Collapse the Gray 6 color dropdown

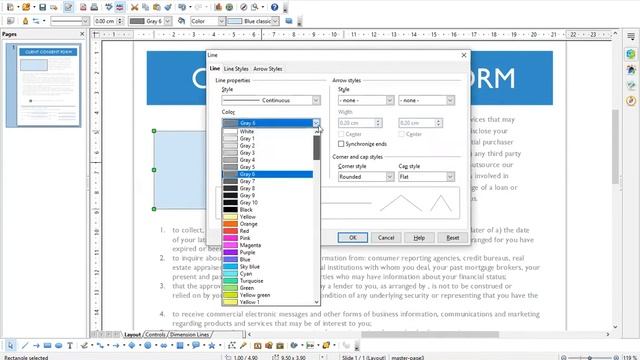pos(316,123)
